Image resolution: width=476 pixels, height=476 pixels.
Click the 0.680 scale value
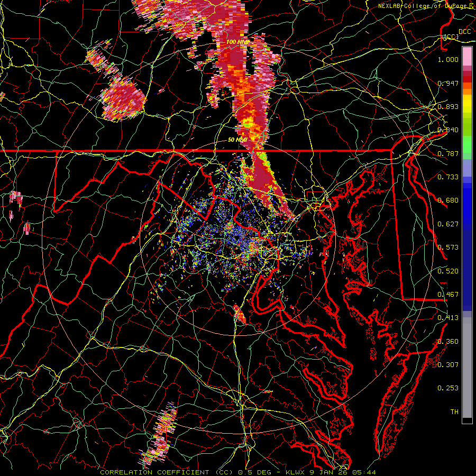pos(448,200)
